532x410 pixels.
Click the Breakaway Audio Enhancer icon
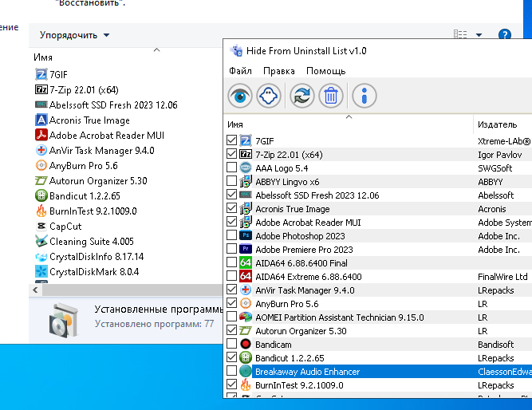[246, 371]
